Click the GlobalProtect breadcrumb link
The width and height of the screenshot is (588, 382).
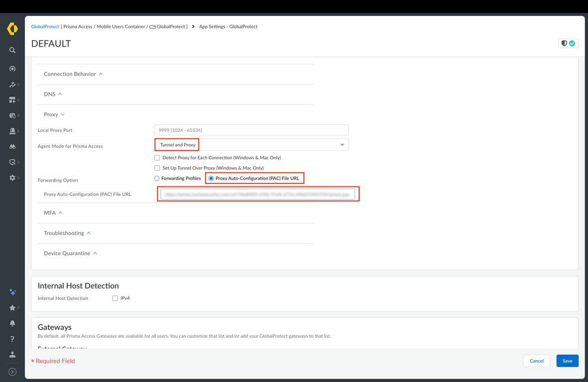coord(45,27)
